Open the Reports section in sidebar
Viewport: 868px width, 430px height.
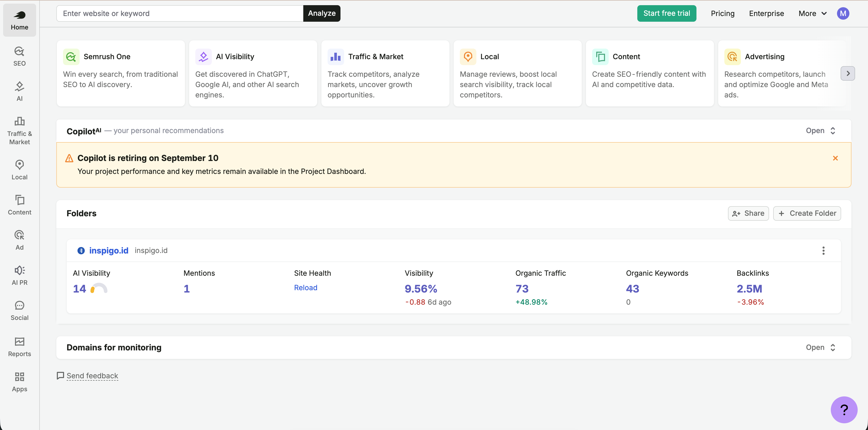pyautogui.click(x=20, y=347)
